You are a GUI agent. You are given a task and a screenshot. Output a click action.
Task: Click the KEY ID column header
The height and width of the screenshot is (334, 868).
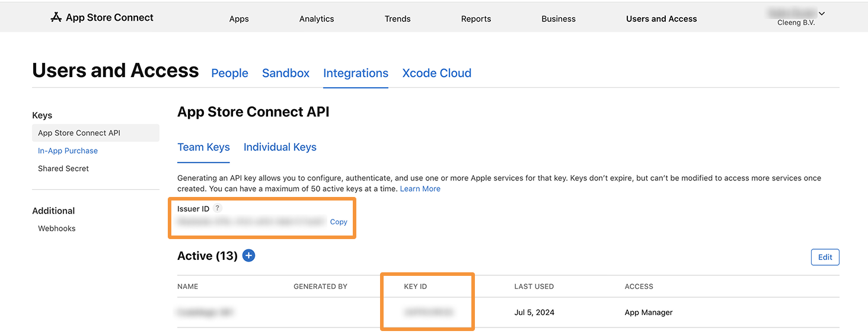pos(416,287)
